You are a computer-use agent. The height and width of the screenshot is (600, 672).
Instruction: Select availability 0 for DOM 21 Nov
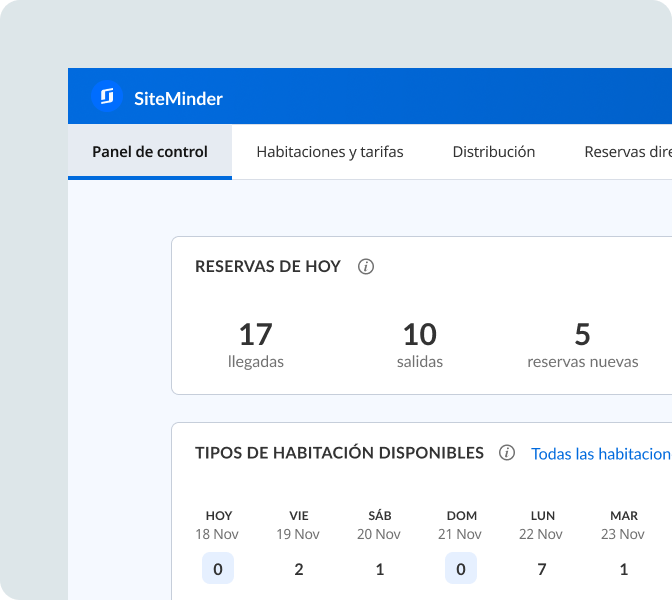[461, 569]
